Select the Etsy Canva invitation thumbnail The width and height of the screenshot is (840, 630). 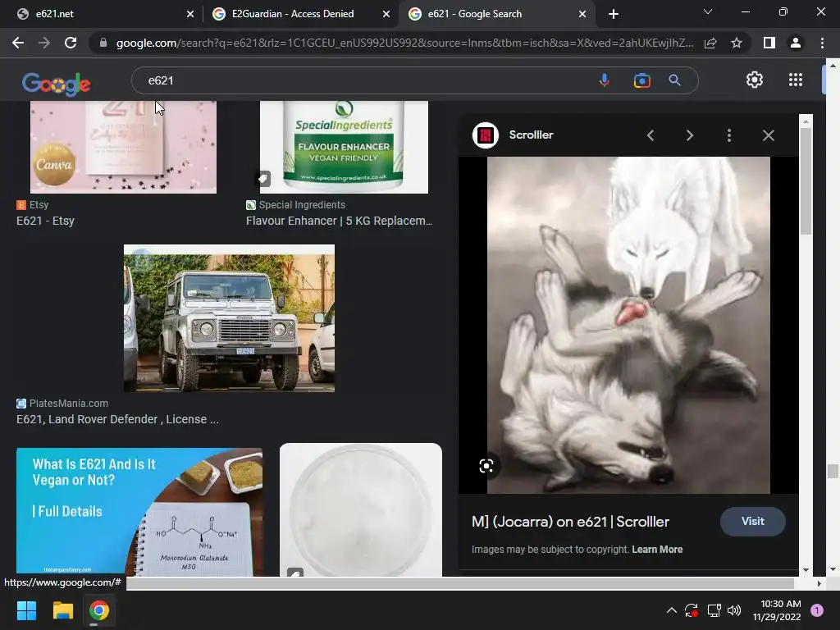click(123, 147)
